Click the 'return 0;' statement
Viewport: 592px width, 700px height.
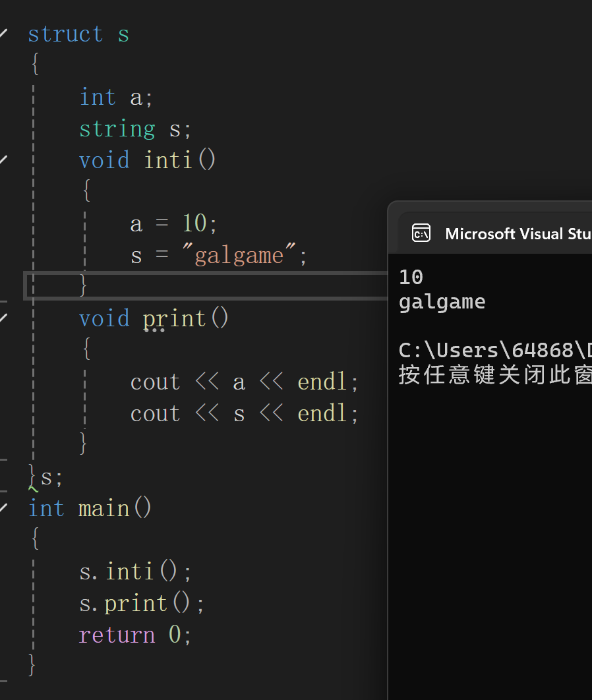[135, 635]
